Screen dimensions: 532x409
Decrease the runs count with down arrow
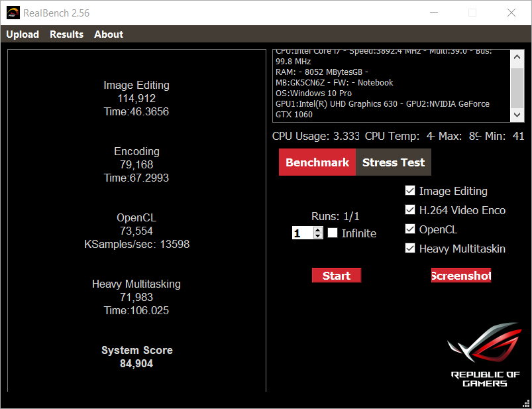[318, 236]
